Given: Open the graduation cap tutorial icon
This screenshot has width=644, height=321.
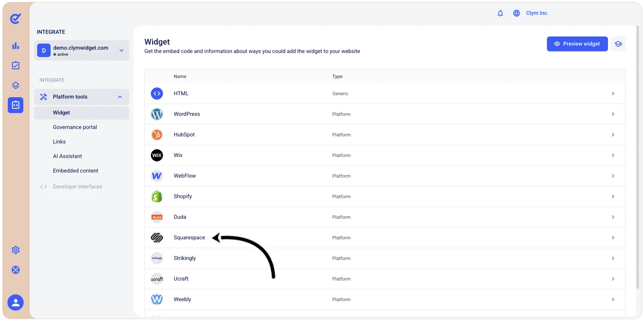Looking at the screenshot, I should [618, 44].
